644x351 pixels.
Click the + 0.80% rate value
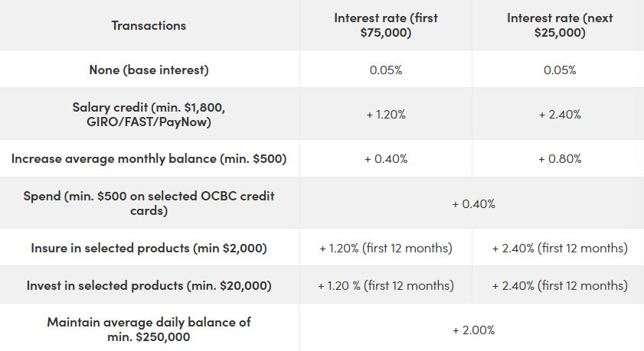(x=559, y=159)
